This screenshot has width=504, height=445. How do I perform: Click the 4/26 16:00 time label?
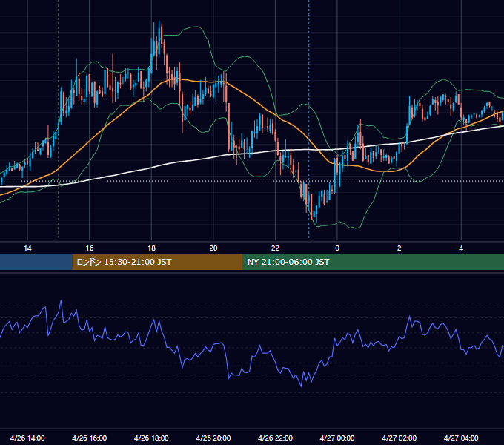tap(90, 438)
